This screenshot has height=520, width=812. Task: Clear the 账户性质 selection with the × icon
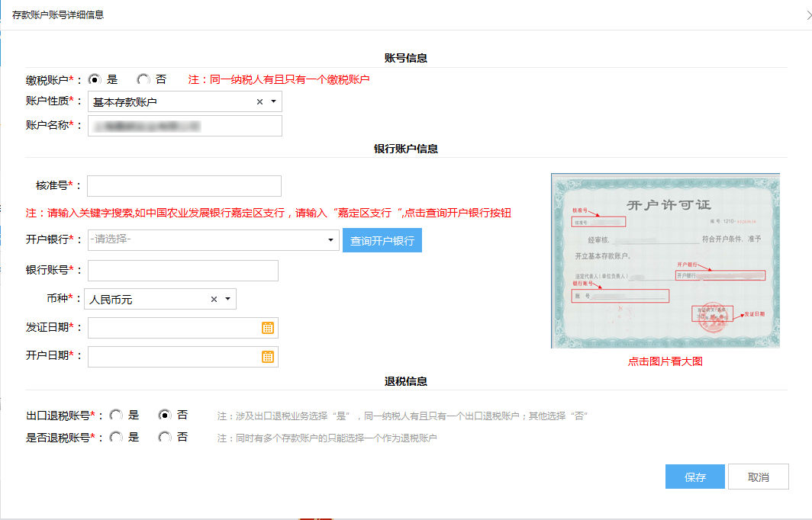pos(259,101)
